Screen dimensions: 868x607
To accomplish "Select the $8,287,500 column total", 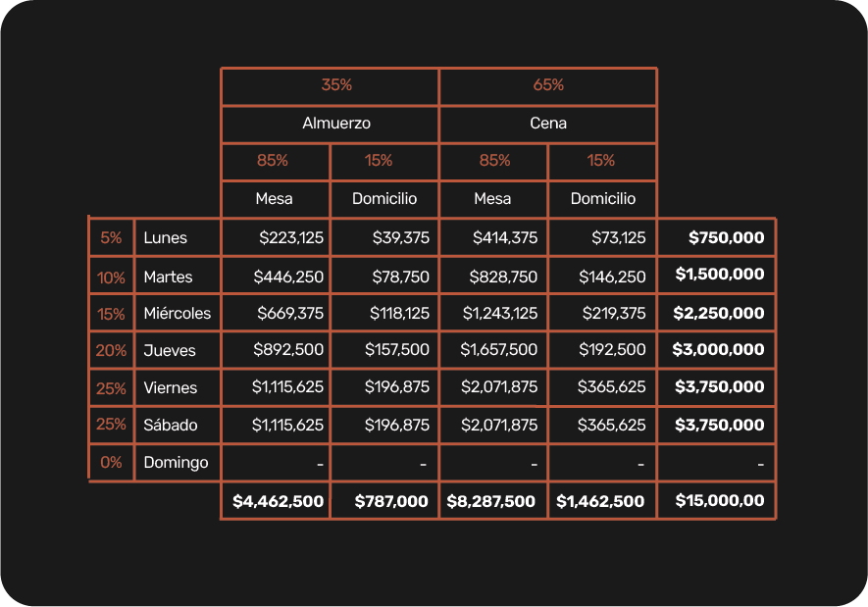I will point(491,501).
